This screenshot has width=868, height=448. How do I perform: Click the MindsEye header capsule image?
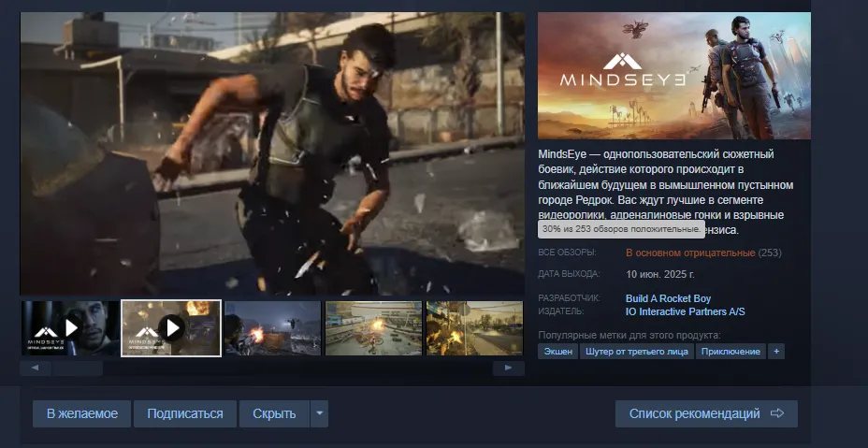(674, 76)
